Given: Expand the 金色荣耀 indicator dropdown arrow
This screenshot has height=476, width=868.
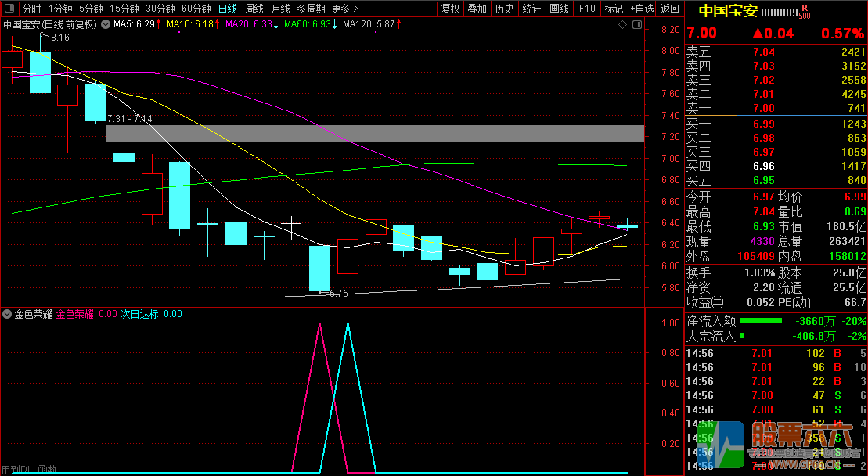Looking at the screenshot, I should pyautogui.click(x=8, y=314).
